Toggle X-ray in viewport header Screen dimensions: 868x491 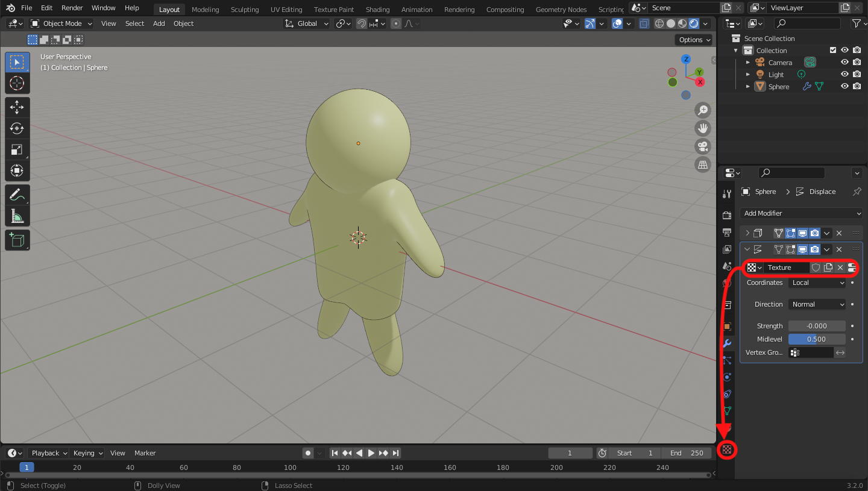(644, 23)
